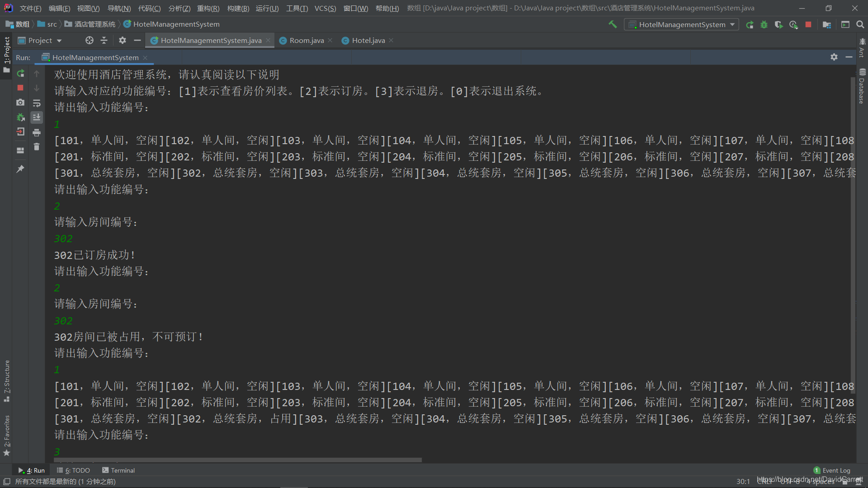Click the top toolbar rerun icon
The image size is (868, 488).
pyautogui.click(x=750, y=24)
